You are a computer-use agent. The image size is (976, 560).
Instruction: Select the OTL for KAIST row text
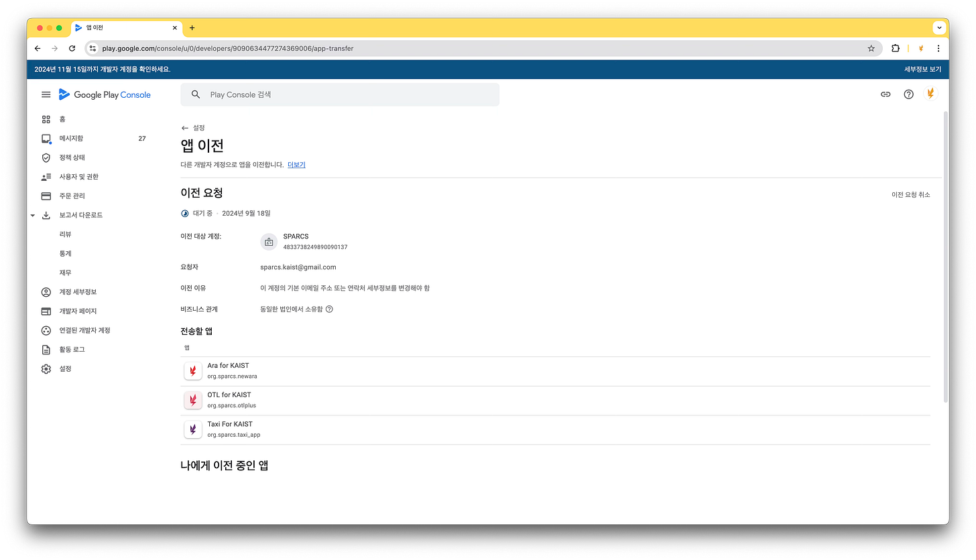(229, 395)
